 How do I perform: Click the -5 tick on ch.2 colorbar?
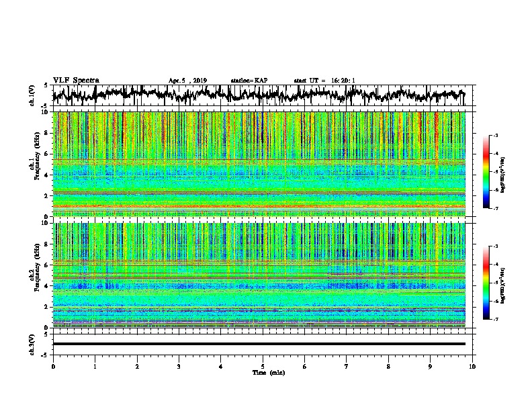[496, 283]
